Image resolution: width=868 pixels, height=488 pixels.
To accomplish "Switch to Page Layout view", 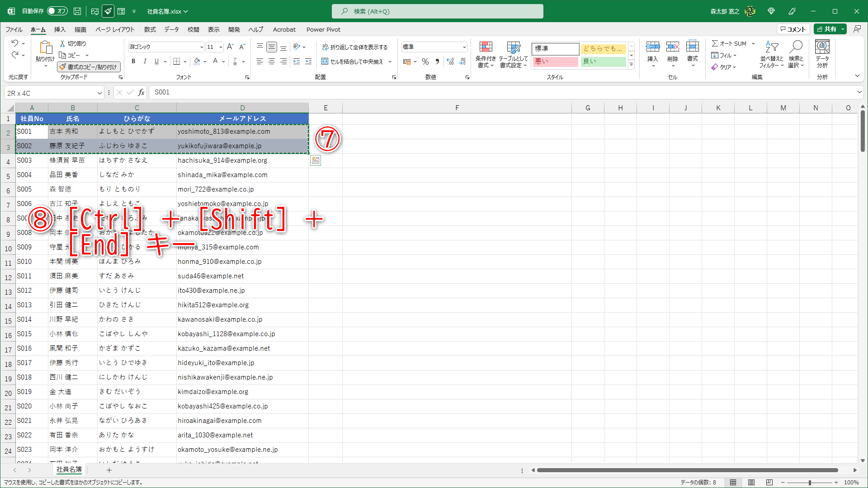I will [751, 483].
